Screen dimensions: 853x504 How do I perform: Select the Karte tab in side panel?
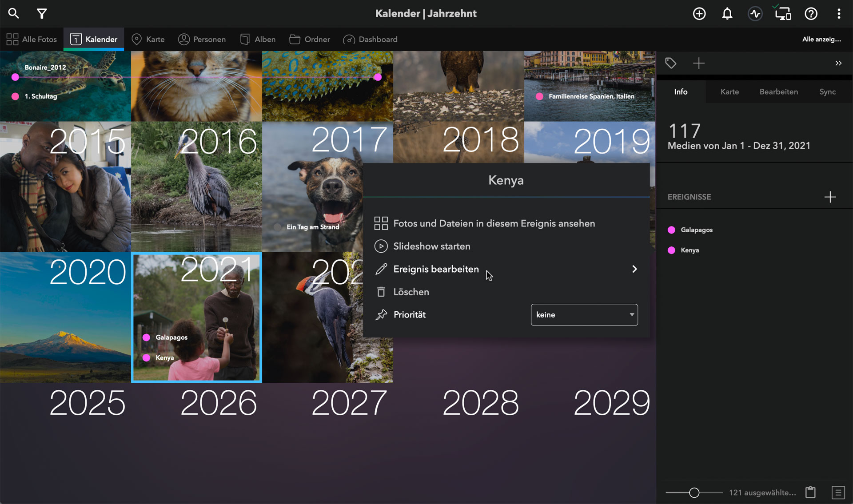point(729,92)
